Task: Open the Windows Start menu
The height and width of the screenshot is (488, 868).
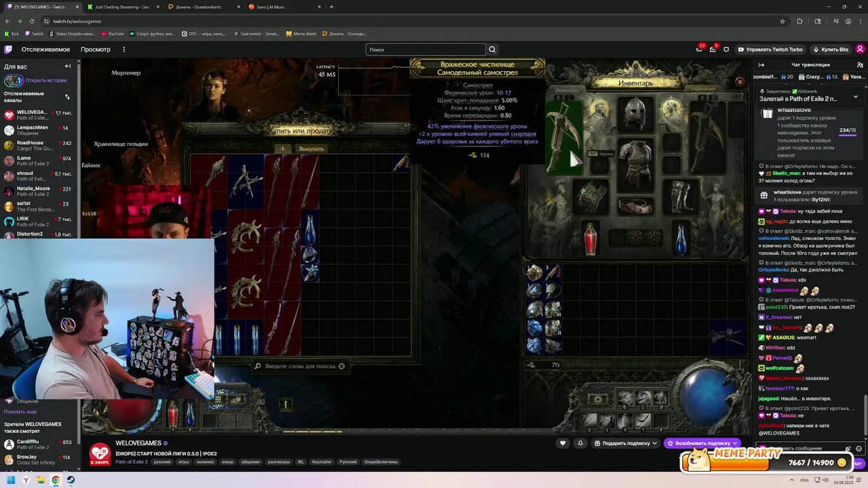Action: [x=11, y=480]
